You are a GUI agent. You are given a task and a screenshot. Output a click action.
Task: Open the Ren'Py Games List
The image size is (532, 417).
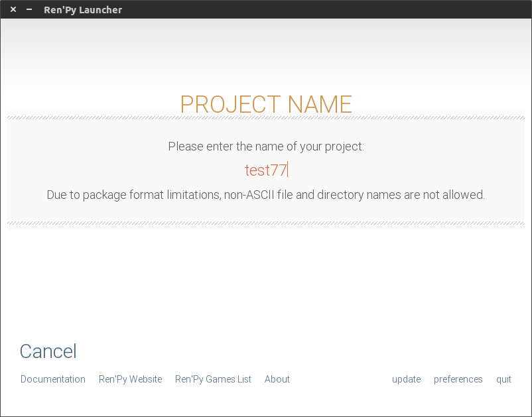(213, 379)
